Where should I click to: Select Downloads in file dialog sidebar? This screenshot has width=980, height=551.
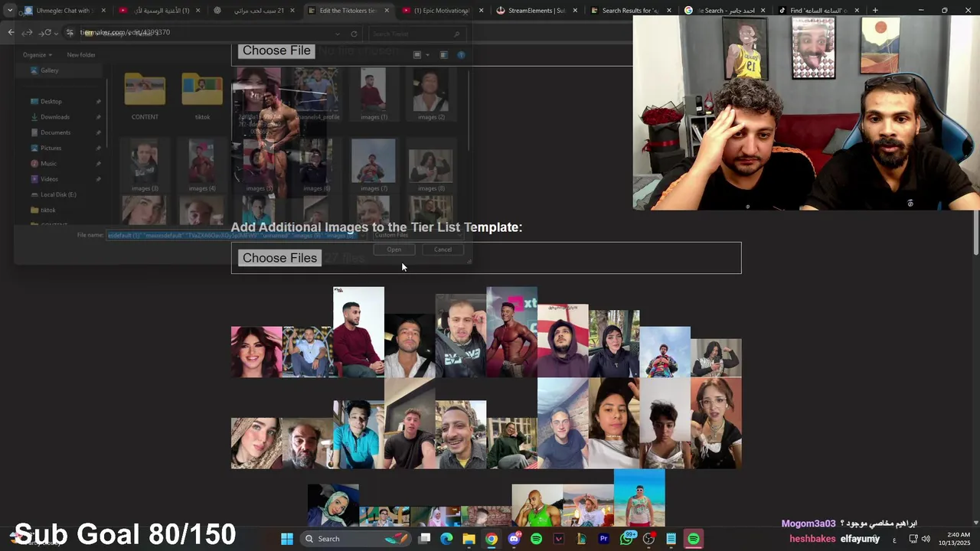click(54, 117)
